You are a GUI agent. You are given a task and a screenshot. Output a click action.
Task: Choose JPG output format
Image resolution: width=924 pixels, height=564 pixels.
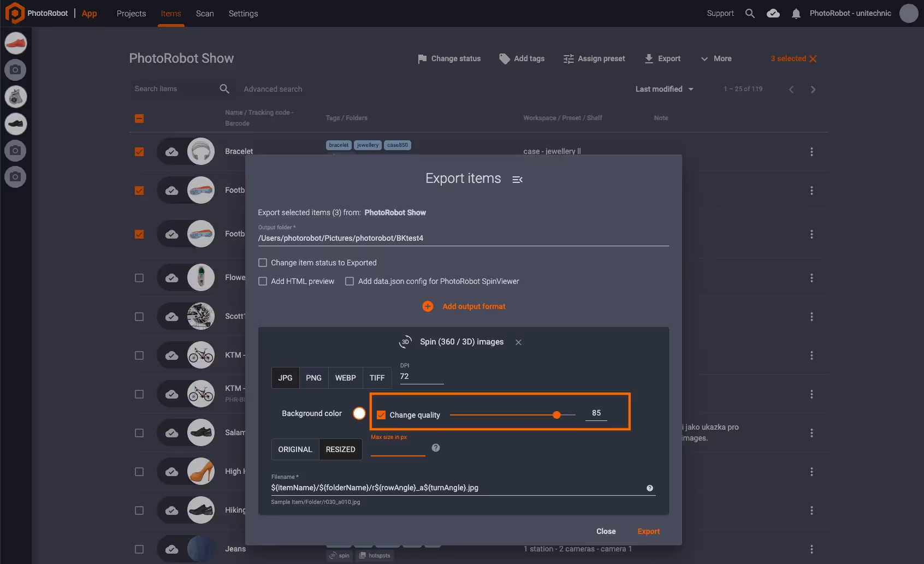tap(285, 378)
